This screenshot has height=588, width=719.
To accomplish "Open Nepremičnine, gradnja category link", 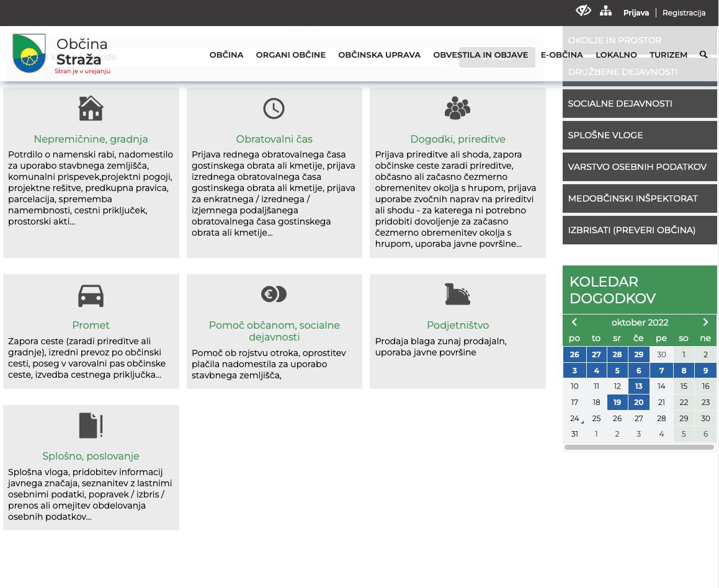I will pos(91,139).
